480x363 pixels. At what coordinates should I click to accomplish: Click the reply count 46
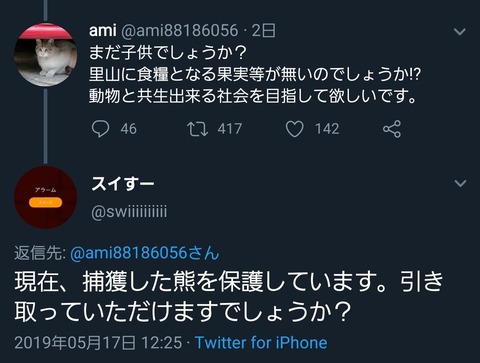click(128, 129)
